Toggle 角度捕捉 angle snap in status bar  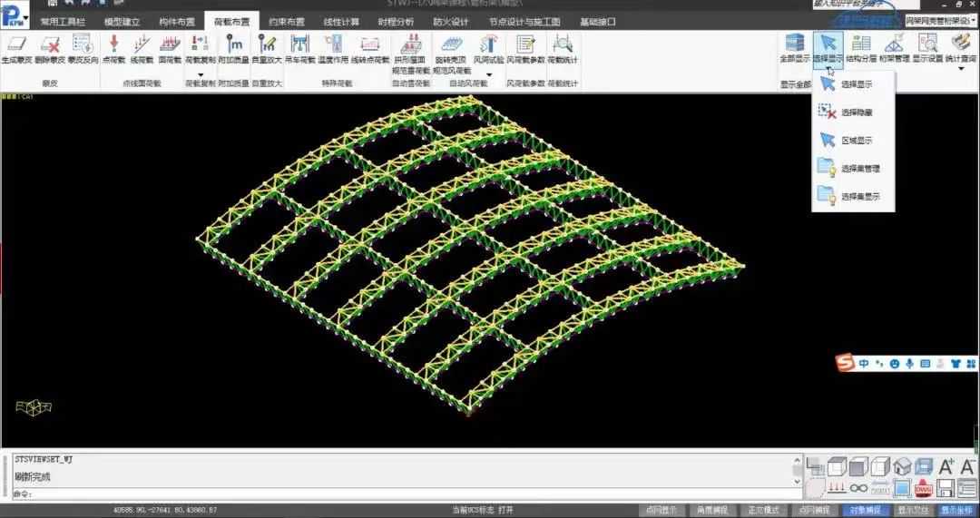(x=711, y=510)
